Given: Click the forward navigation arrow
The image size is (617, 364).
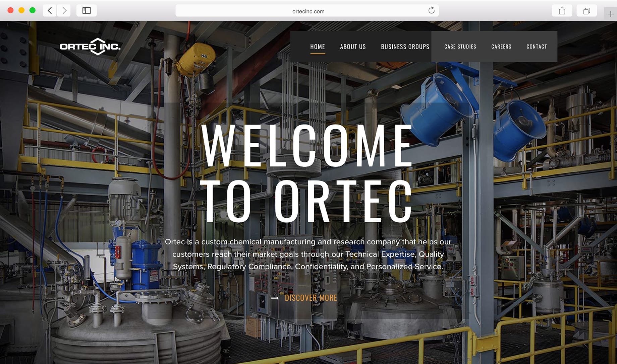Looking at the screenshot, I should [x=64, y=10].
